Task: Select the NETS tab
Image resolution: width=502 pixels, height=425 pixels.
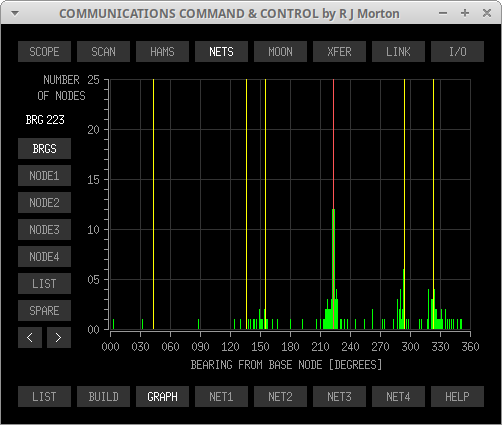Action: pyautogui.click(x=221, y=52)
